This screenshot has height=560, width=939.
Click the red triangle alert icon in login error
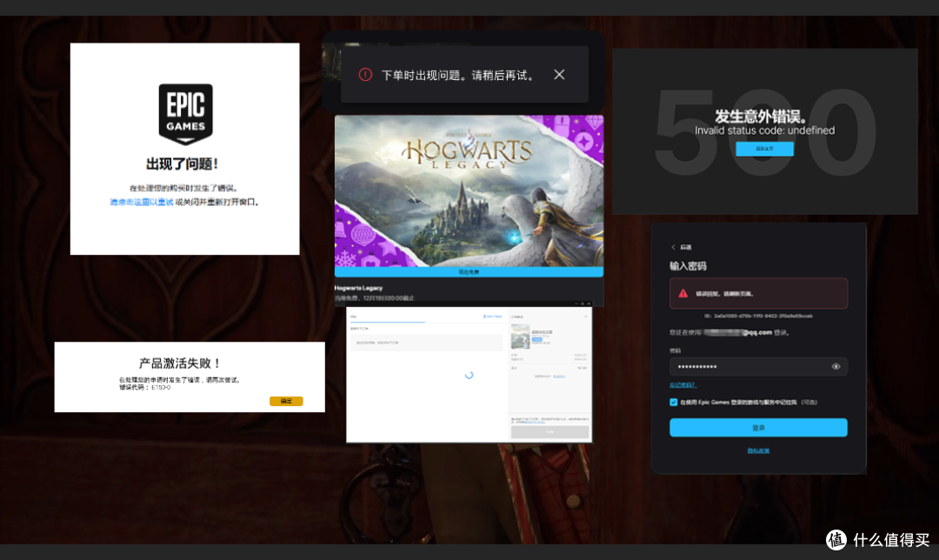click(683, 293)
